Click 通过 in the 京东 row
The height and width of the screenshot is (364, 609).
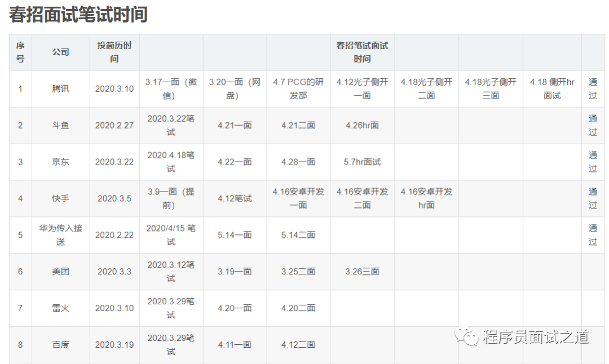click(x=593, y=162)
